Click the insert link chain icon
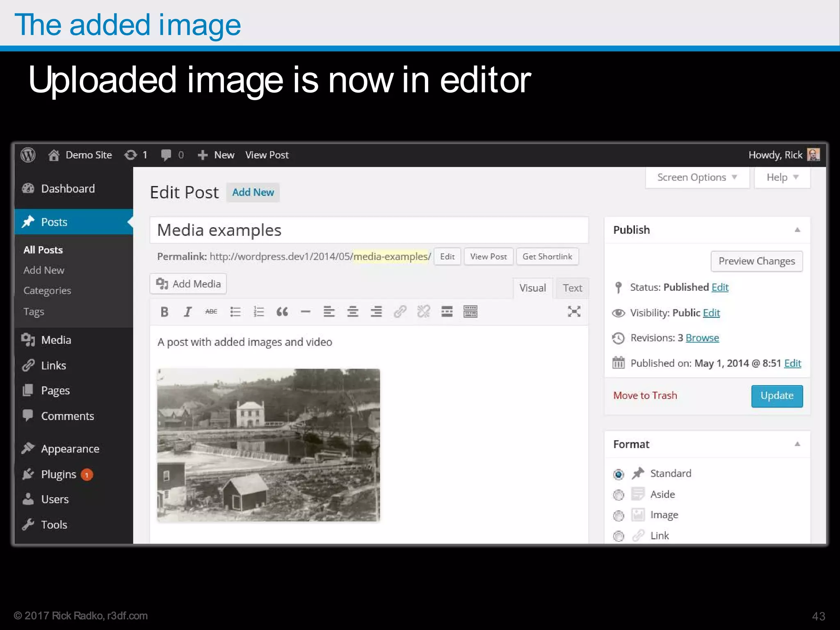Image resolution: width=840 pixels, height=630 pixels. coord(400,312)
